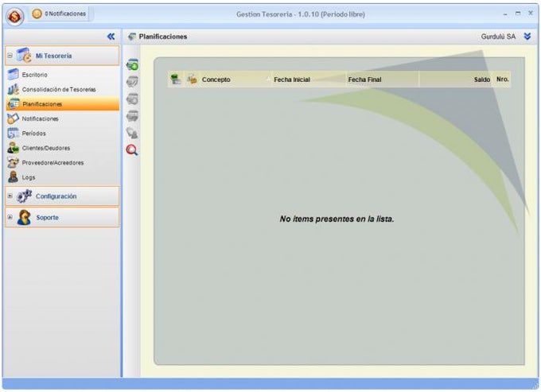Click the grayed icon just above the magnifier
This screenshot has height=392, width=541.
click(x=132, y=133)
